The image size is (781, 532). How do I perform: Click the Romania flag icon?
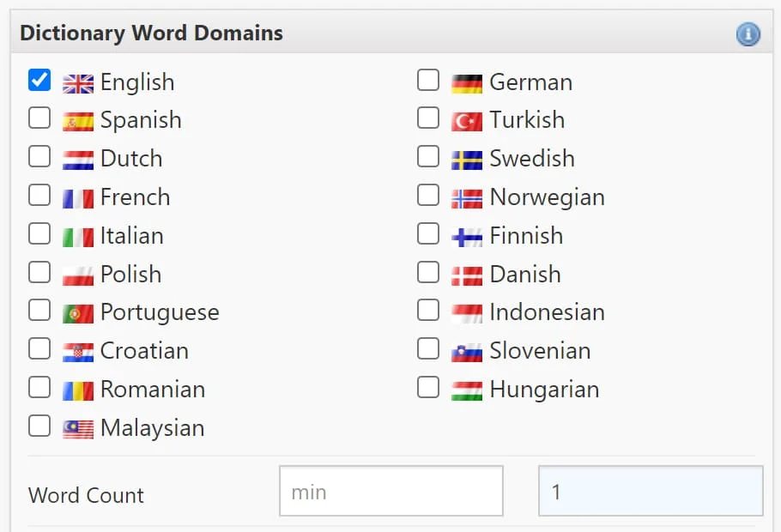(78, 391)
